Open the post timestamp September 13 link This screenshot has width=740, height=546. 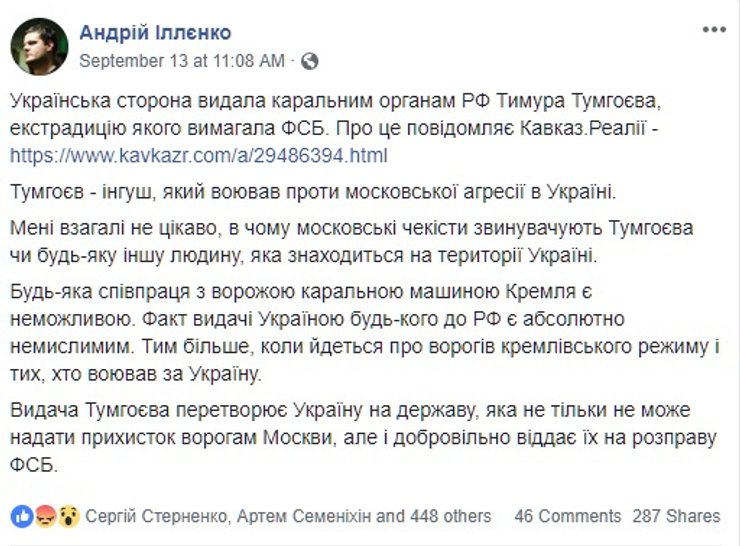(181, 60)
